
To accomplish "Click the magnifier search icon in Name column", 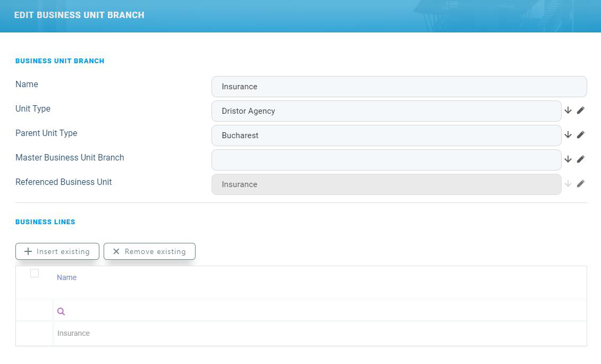I will (x=61, y=312).
